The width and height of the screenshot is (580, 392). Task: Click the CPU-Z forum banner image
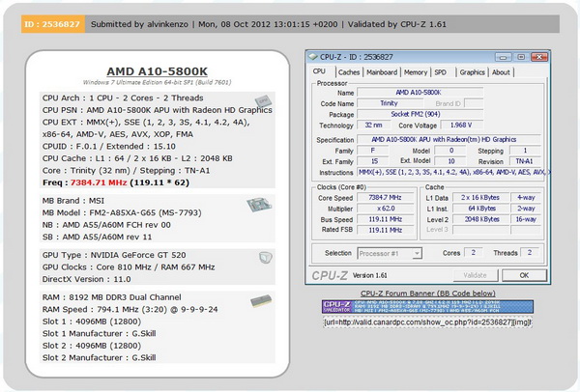427,307
